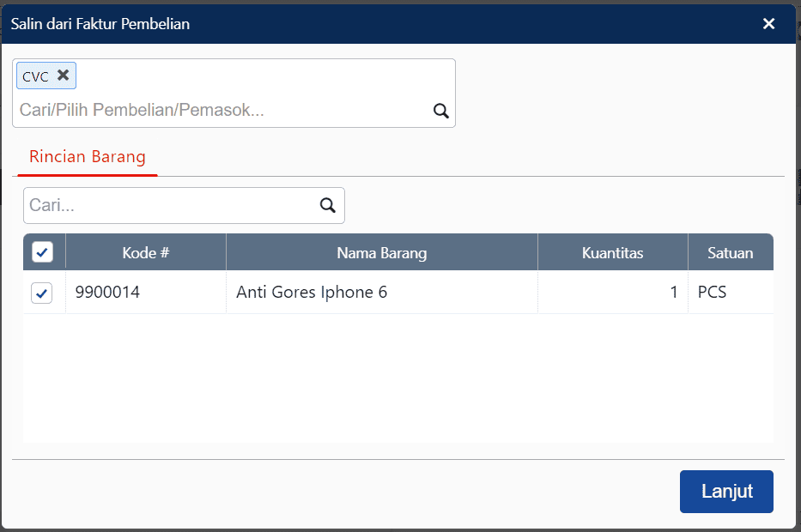This screenshot has height=532, width=801.
Task: Click the Nama Barang column header
Action: pyautogui.click(x=381, y=251)
